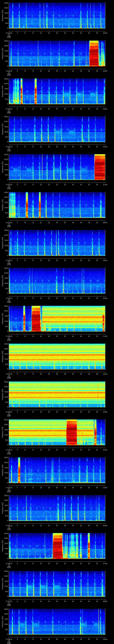Click the 13:34:00 start time label
The image size is (114, 644).
pos(9,487)
